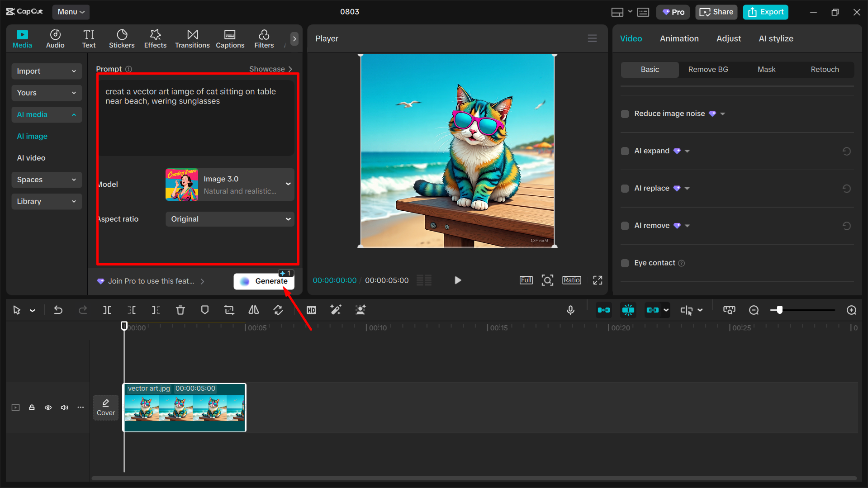Click the Split clip tool
Viewport: 868px width, 488px height.
click(x=107, y=310)
